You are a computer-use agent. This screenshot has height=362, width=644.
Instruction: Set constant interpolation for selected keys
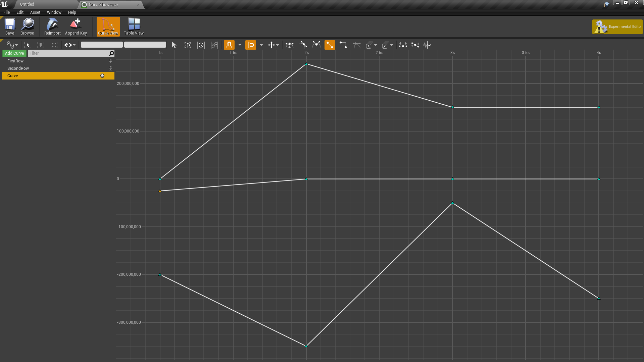(343, 45)
